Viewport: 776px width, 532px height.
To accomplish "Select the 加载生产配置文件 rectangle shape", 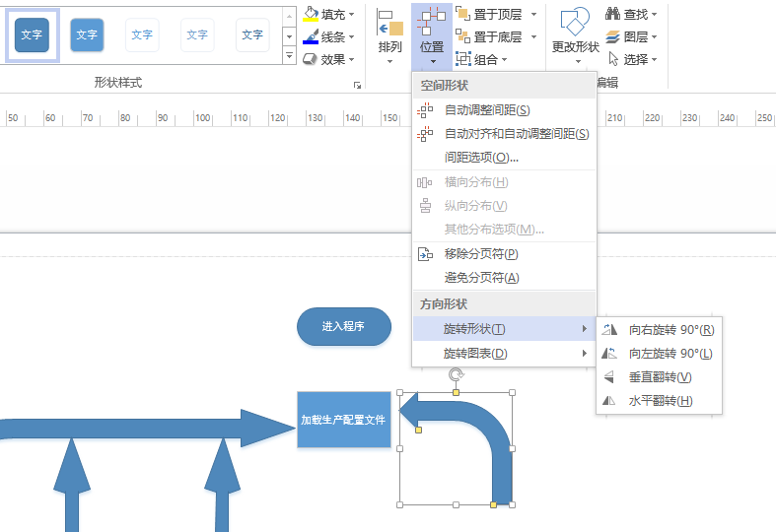I will pos(344,420).
